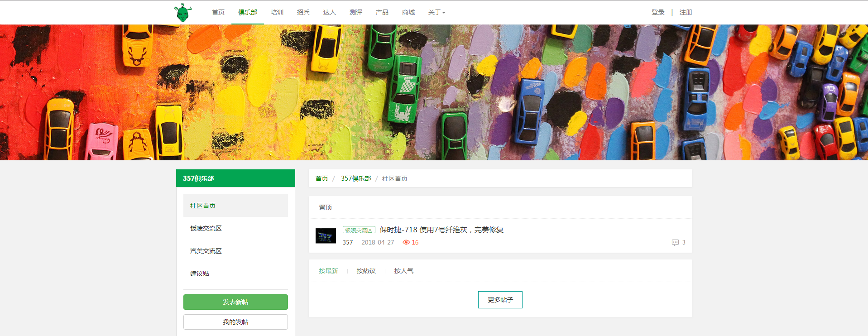The image size is (868, 336).
Task: Sort posts by 按热议
Action: (x=366, y=271)
